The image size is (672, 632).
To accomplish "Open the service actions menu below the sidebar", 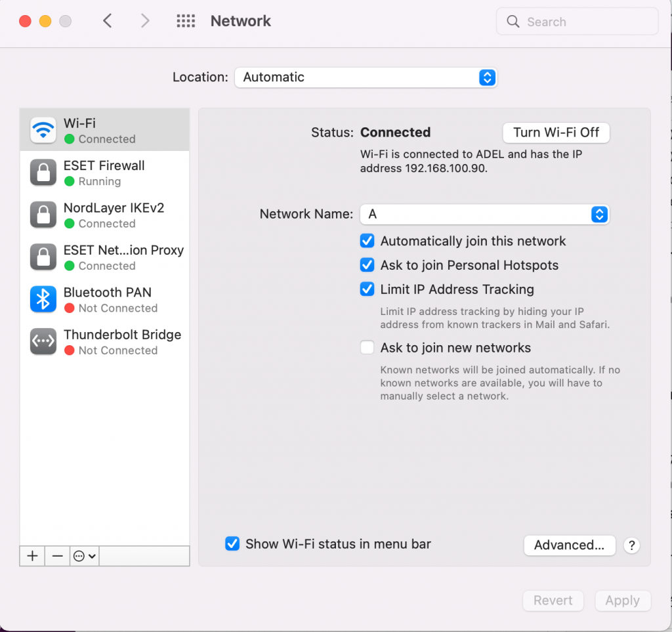I will (83, 556).
